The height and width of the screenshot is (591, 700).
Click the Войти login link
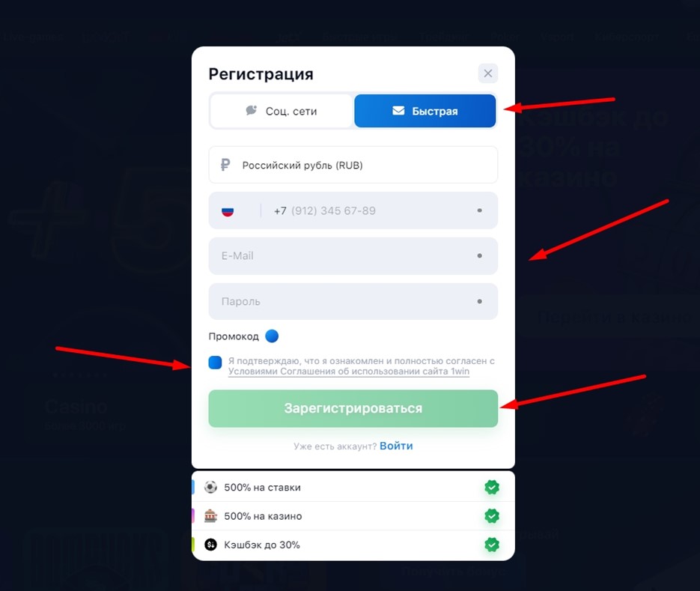coord(397,446)
